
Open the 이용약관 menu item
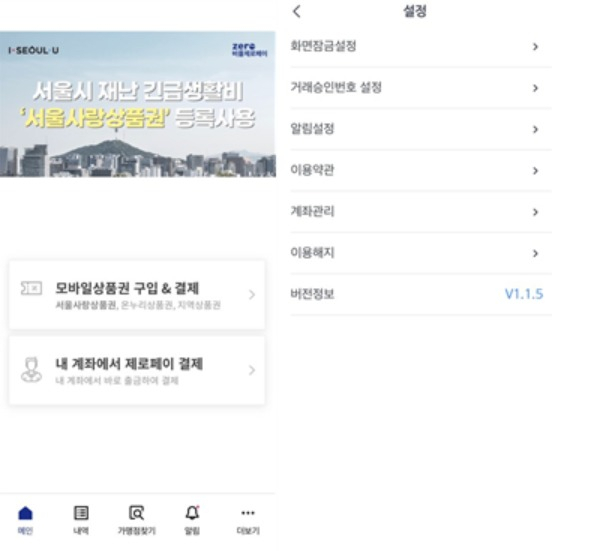coord(421,171)
